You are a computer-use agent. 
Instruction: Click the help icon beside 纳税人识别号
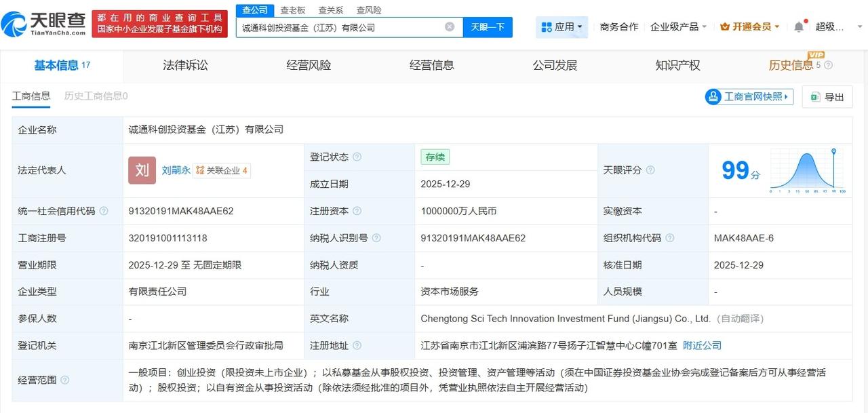[x=376, y=238]
